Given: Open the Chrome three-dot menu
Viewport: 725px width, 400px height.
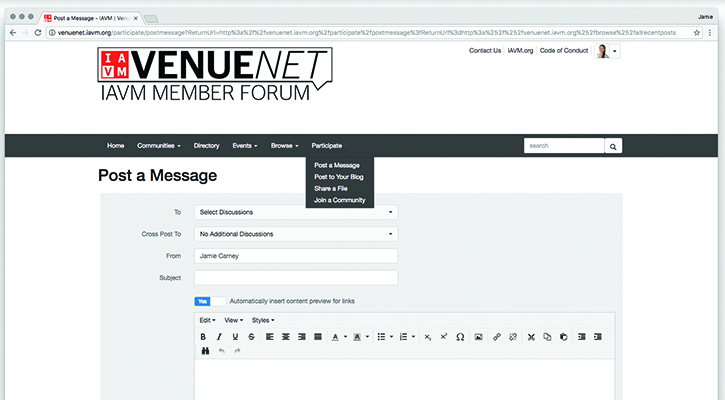Looking at the screenshot, I should pos(710,33).
